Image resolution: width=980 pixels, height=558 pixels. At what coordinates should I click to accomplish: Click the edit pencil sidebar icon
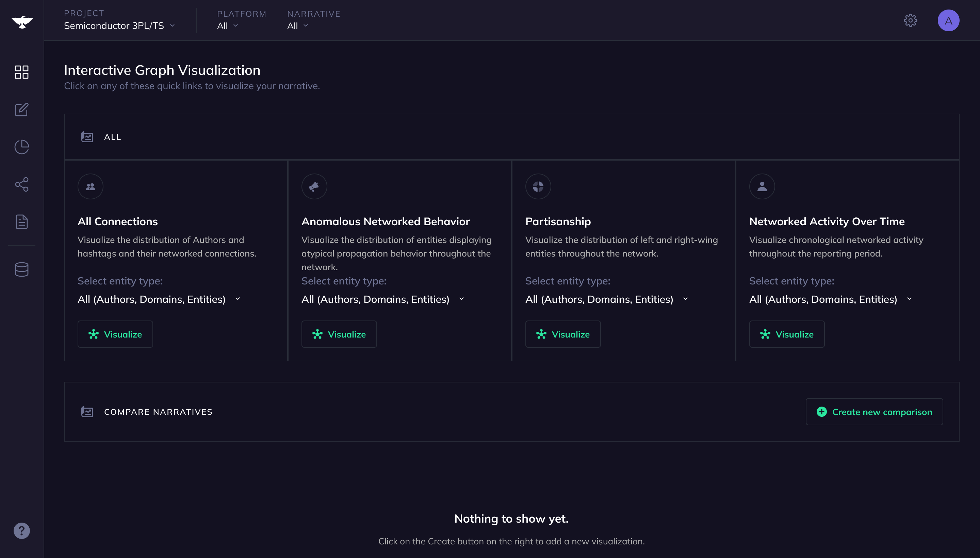pos(21,110)
